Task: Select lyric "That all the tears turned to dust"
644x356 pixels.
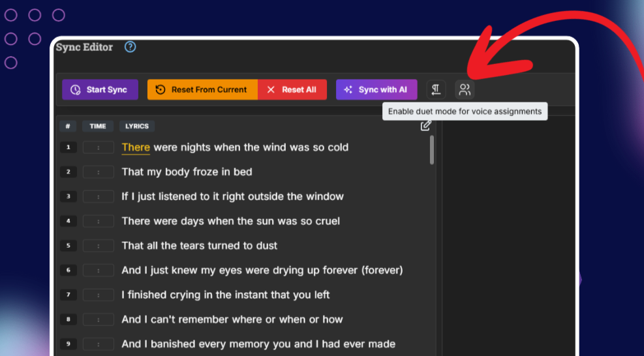Action: tap(200, 246)
